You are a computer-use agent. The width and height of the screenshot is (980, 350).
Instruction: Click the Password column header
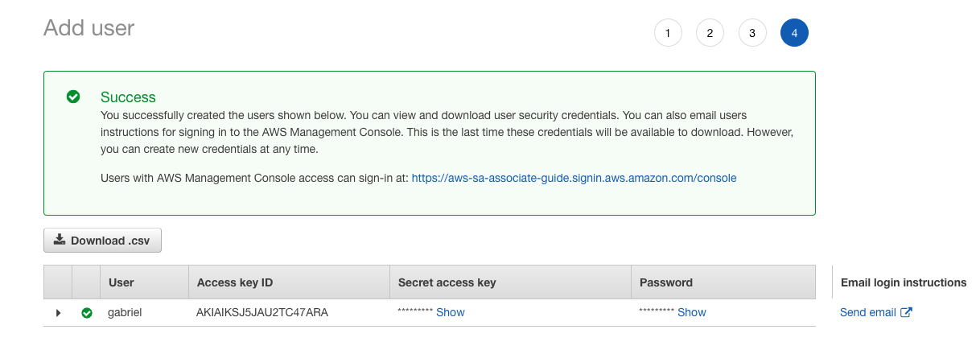(666, 282)
